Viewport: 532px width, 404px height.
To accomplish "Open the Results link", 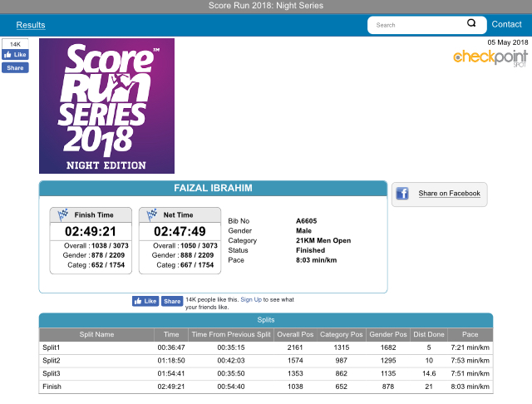I will coord(31,25).
